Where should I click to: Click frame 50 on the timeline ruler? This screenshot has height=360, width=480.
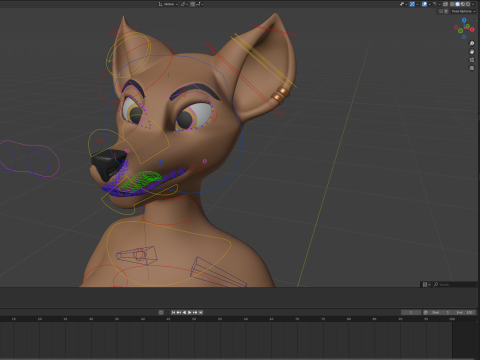194,319
